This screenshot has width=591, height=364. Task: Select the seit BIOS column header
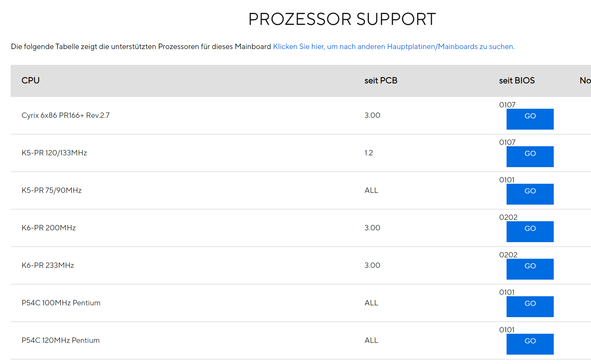pyautogui.click(x=517, y=80)
